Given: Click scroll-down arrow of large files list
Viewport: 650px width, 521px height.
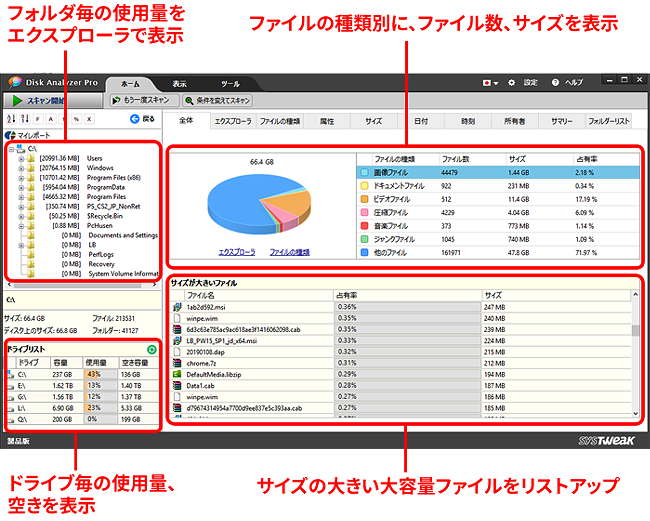Looking at the screenshot, I should click(635, 413).
